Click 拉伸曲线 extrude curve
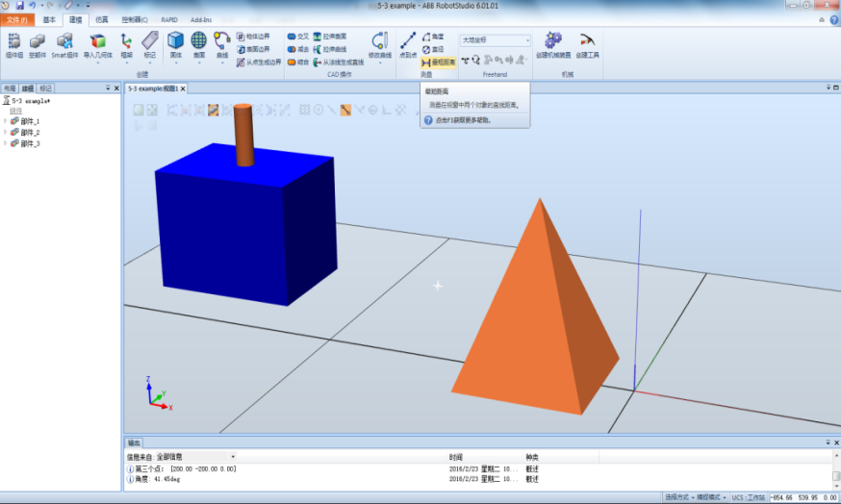This screenshot has width=841, height=504. [x=330, y=49]
